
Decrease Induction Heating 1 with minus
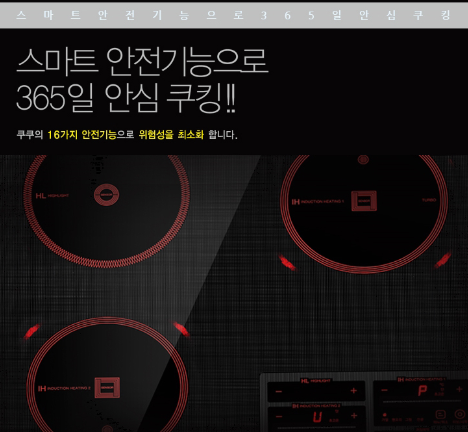[x=384, y=390]
